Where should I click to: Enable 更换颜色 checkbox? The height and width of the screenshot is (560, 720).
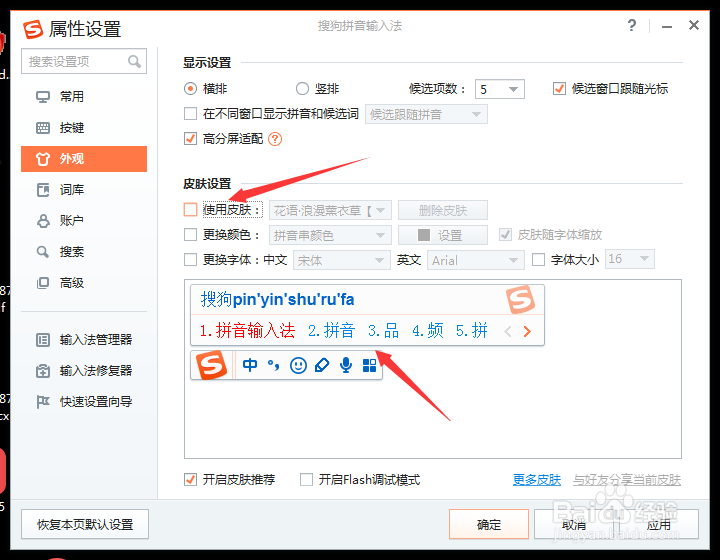[191, 235]
